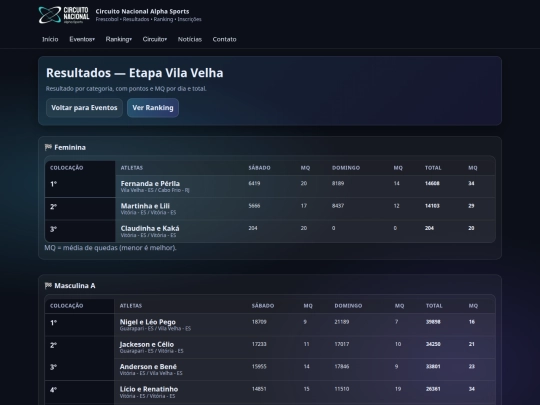Click Jackeson e Célio Sunday score 17017

tap(342, 344)
